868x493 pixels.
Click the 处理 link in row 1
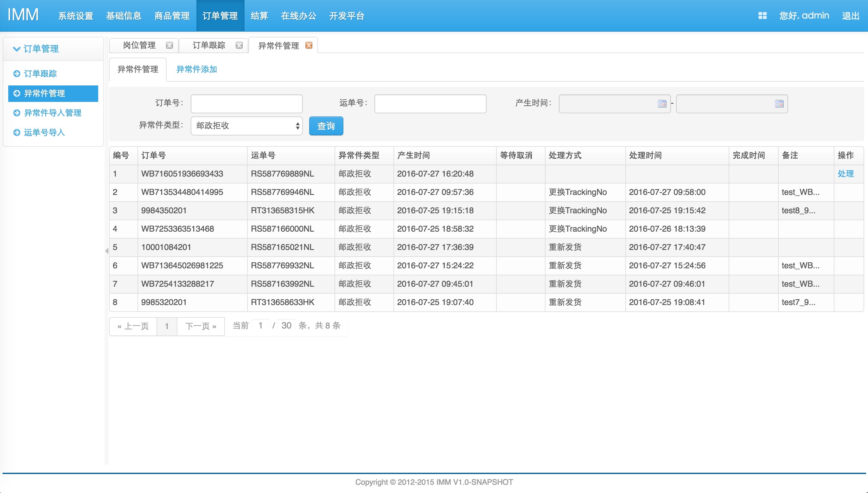845,174
